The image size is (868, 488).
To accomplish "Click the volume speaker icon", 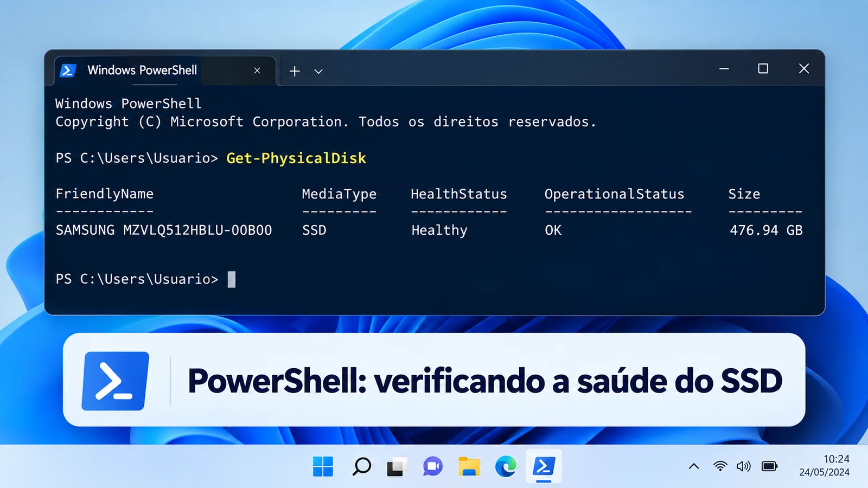I will (744, 466).
